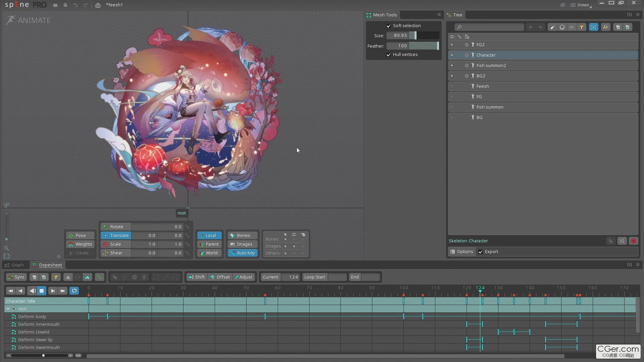Select Feesh skeleton in tree
The image size is (644, 362).
click(543, 86)
